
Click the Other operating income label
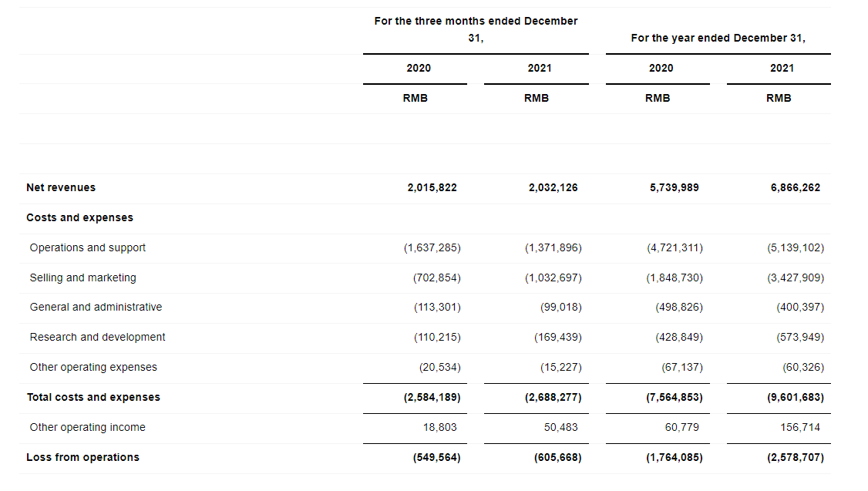[87, 427]
